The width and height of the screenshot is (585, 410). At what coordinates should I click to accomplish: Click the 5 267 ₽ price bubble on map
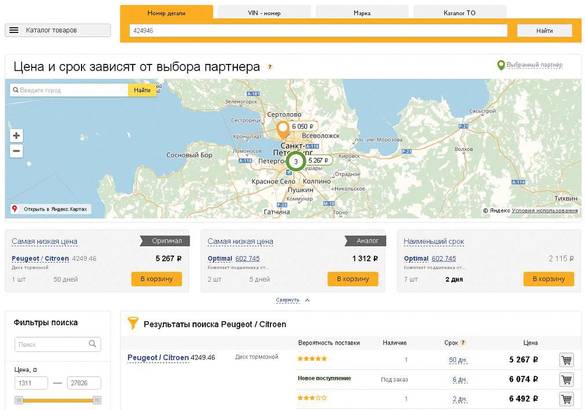point(319,160)
